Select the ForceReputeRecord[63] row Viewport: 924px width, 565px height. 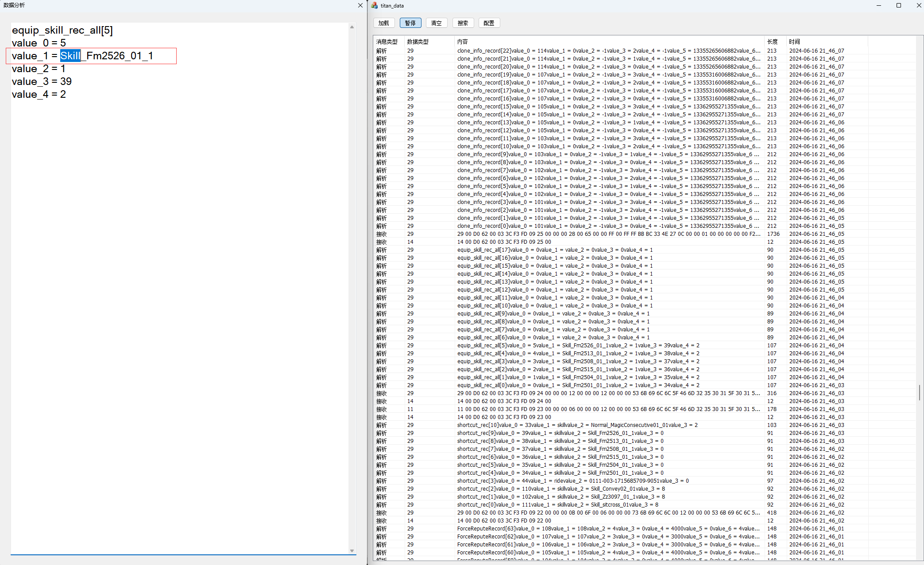[x=608, y=529]
